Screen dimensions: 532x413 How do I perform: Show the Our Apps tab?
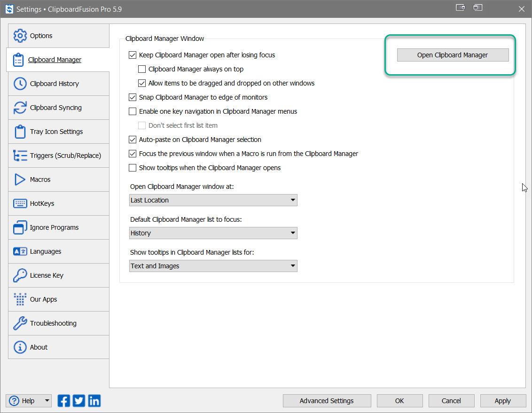[x=59, y=299]
